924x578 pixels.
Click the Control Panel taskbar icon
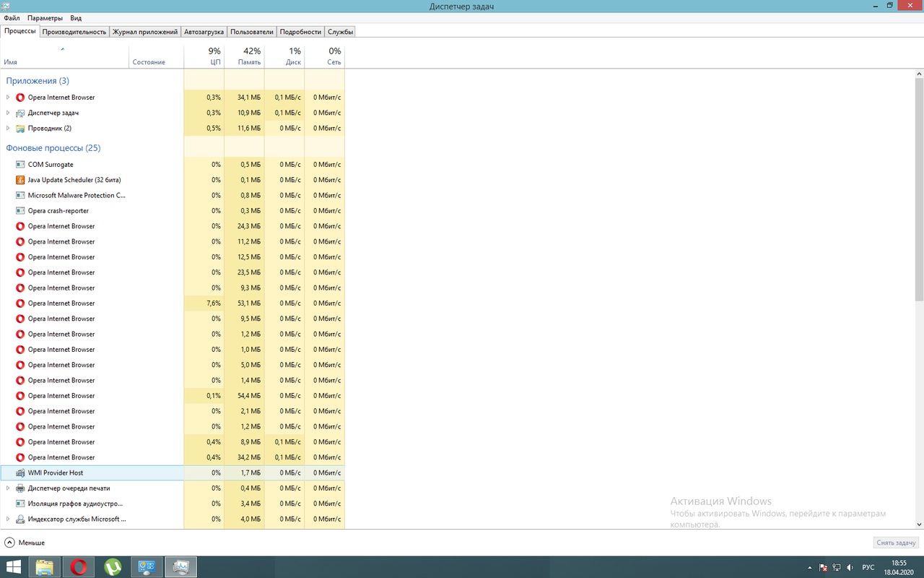(x=147, y=567)
